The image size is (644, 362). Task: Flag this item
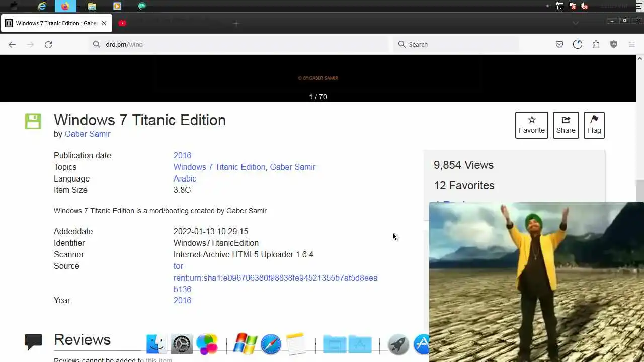tap(594, 125)
